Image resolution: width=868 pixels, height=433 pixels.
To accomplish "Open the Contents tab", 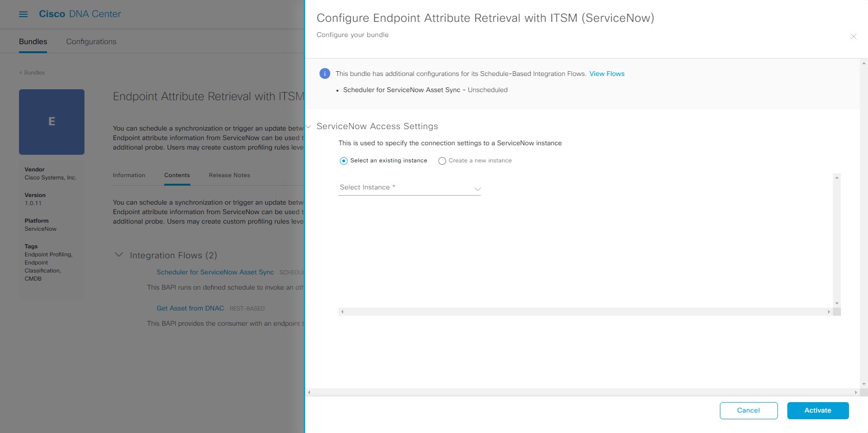I will 177,175.
